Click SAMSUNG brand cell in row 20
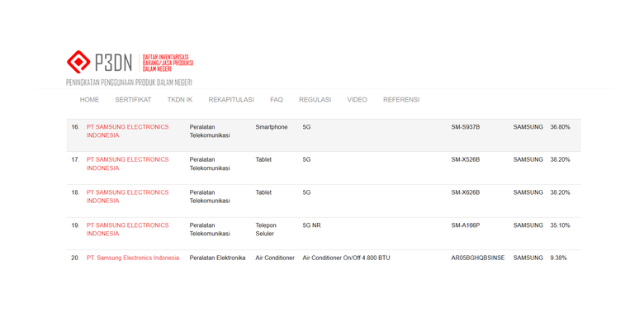Screen dimensions: 644x322 click(x=528, y=258)
